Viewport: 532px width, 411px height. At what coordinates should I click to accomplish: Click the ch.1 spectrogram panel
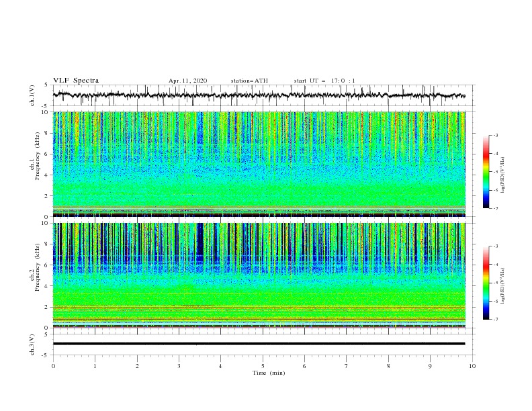pos(259,164)
